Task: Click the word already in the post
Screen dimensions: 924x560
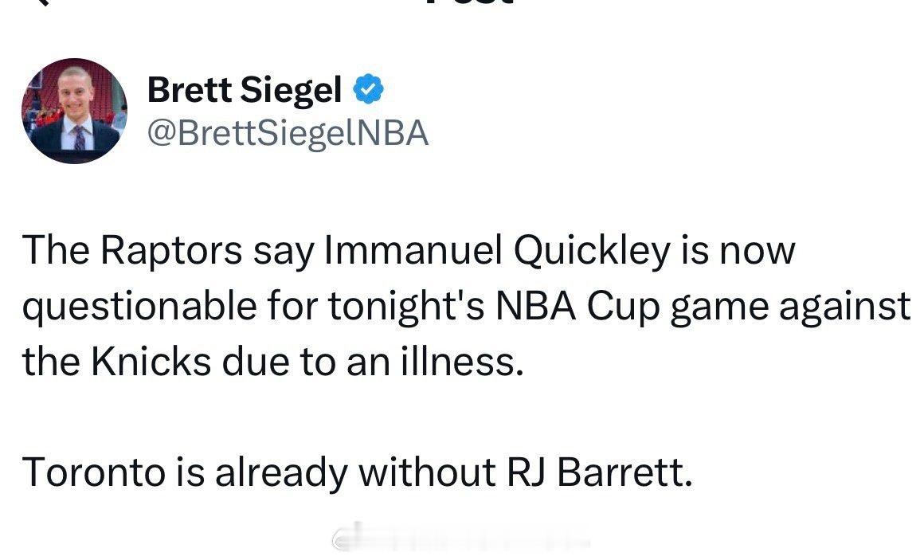Action: (x=281, y=472)
